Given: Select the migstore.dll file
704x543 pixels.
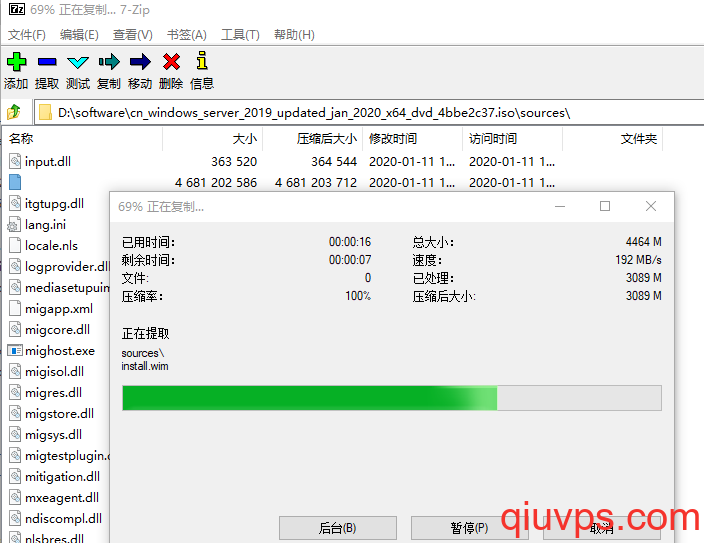Looking at the screenshot, I should [x=59, y=414].
